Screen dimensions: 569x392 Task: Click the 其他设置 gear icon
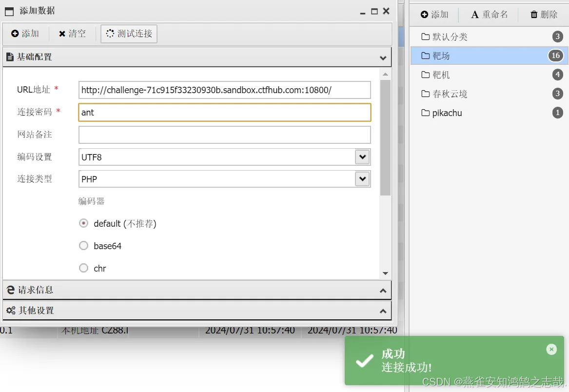tap(10, 311)
